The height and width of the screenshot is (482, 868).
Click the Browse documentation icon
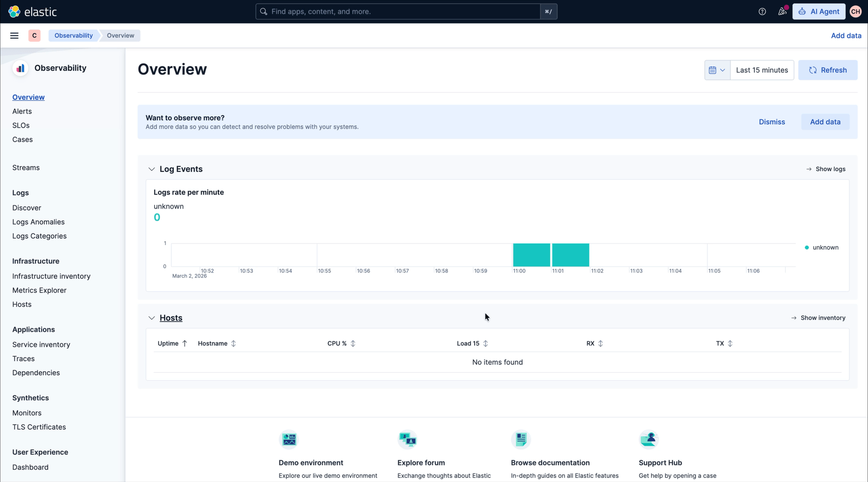pos(521,439)
